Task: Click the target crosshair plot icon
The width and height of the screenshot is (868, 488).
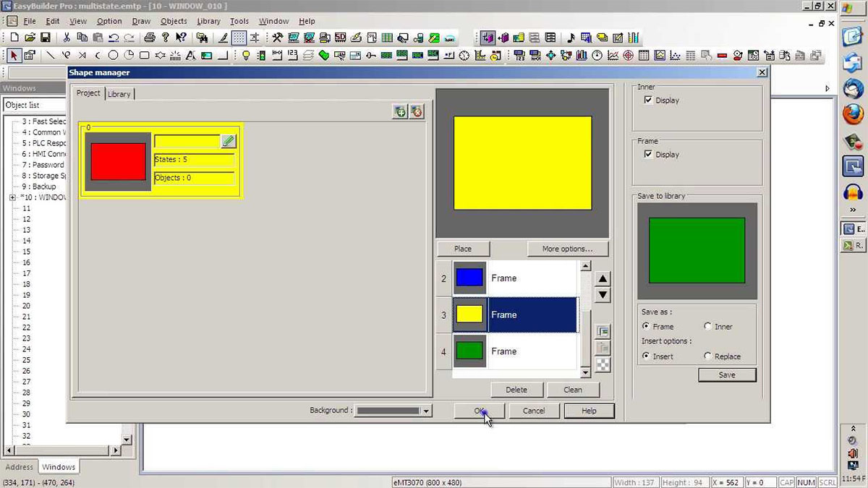Action: point(628,55)
